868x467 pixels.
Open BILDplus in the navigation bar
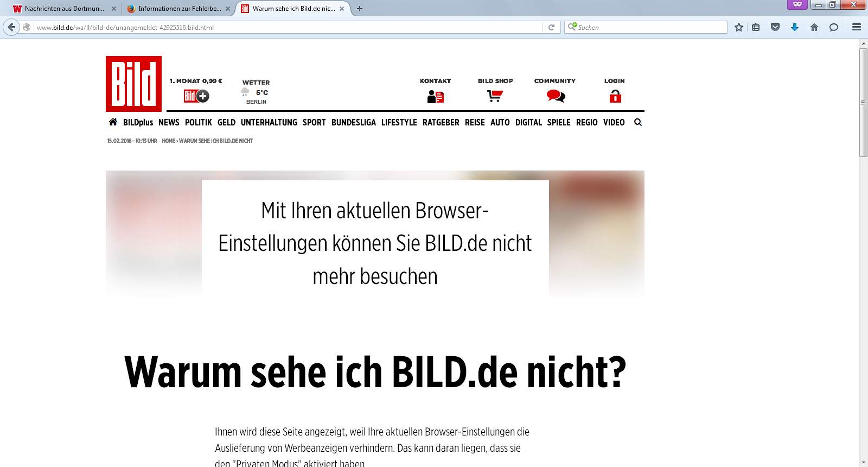138,123
